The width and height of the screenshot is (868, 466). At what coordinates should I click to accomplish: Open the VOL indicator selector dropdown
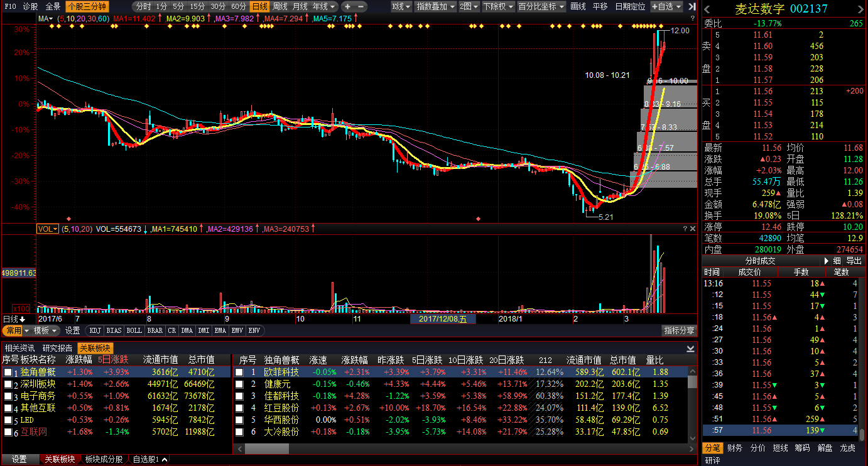click(48, 229)
